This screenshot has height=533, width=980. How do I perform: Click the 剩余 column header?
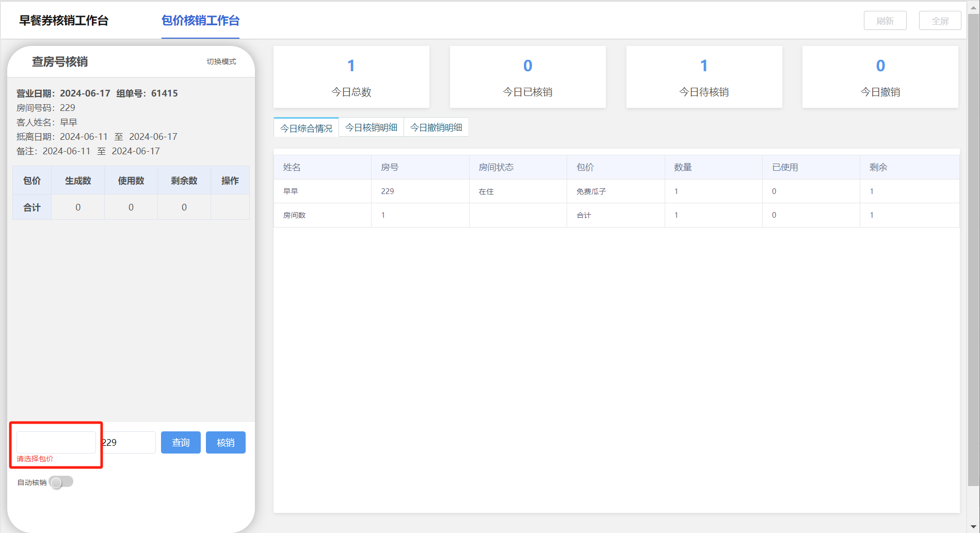[x=910, y=167]
